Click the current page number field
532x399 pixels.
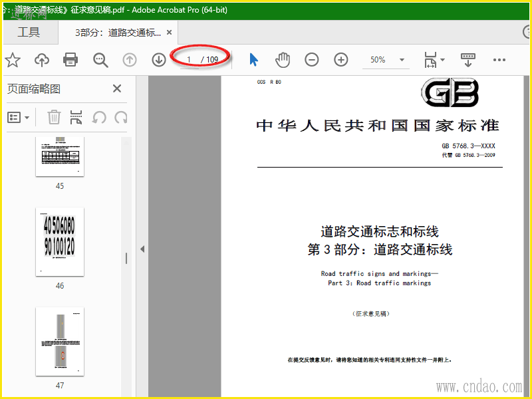pos(189,60)
